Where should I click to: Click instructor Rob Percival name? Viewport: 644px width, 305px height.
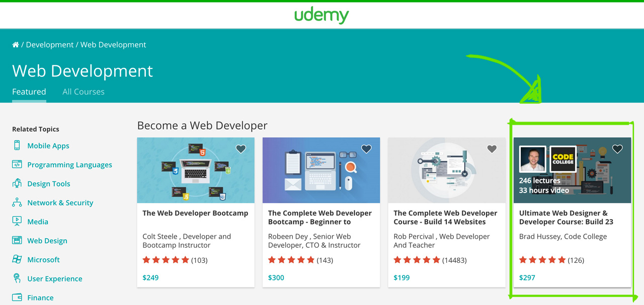pos(414,236)
